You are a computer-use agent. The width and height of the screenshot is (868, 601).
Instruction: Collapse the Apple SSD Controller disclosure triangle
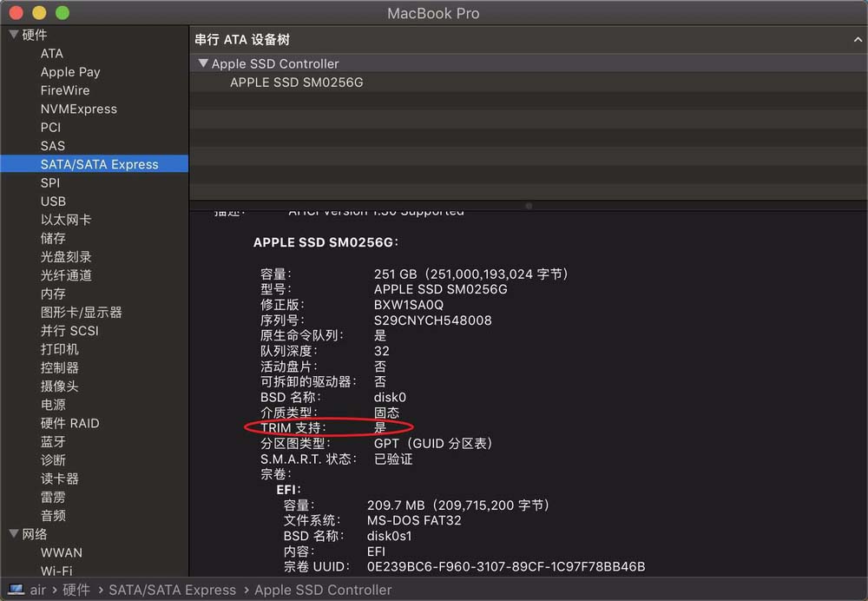(x=203, y=63)
